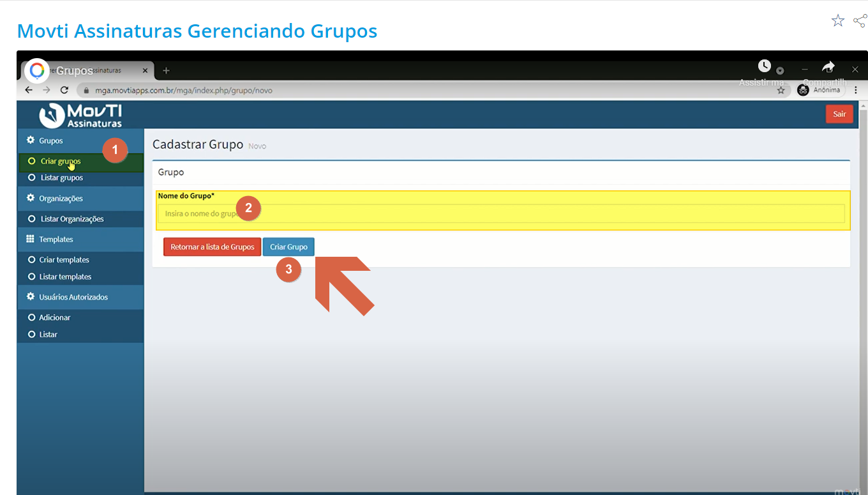
Task: Click the grid icon next to Templates
Action: (x=30, y=239)
